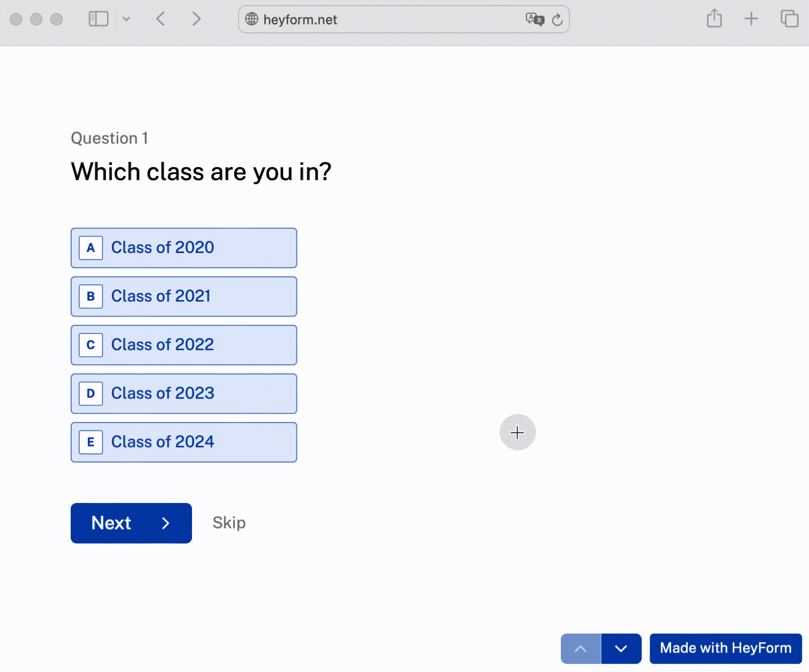The width and height of the screenshot is (809, 672).
Task: Open a new tab with plus icon
Action: coord(751,19)
